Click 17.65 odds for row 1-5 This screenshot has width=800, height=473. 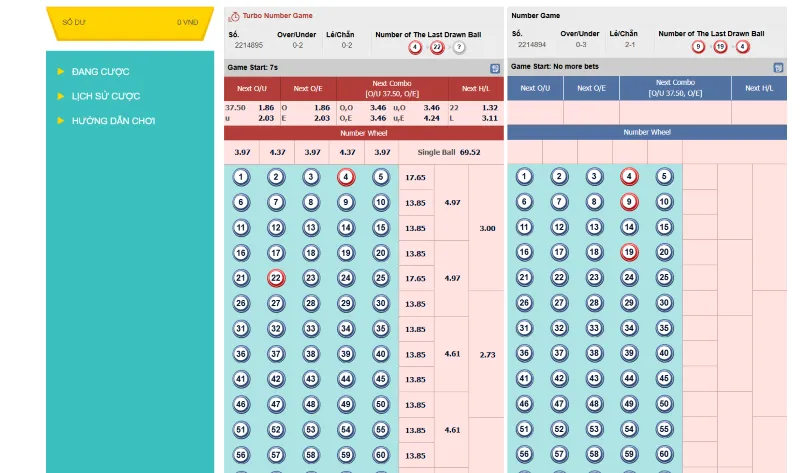(x=416, y=178)
